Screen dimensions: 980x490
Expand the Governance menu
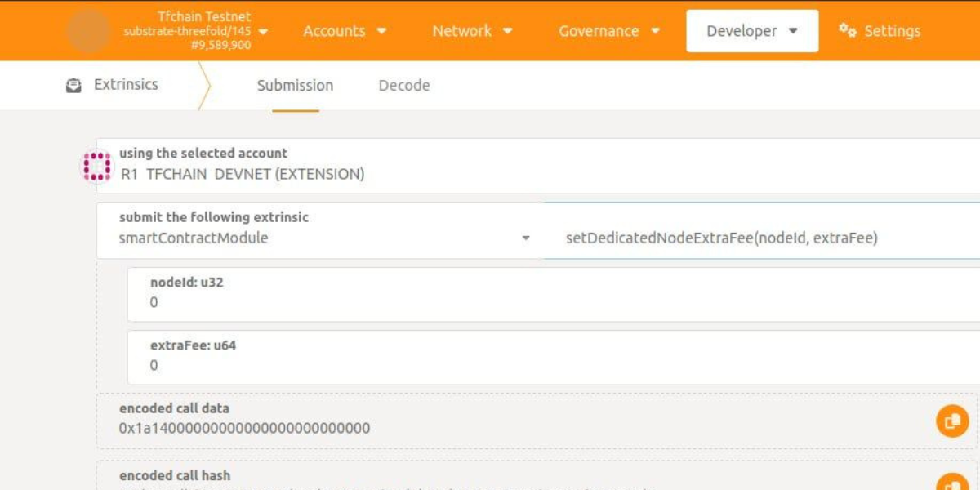(609, 31)
